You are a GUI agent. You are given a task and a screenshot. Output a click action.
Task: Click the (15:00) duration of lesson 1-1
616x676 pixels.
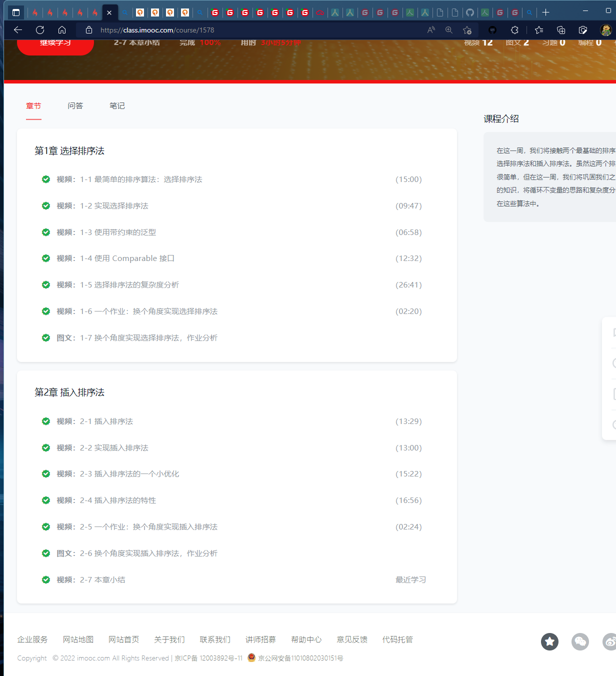(x=408, y=179)
